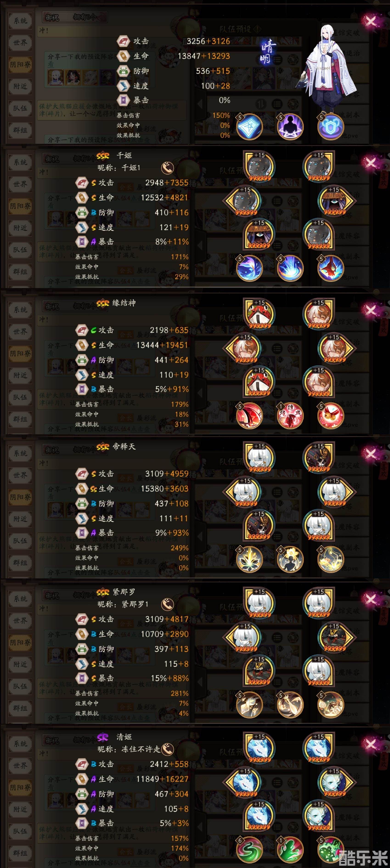Tap the phone icon beside nickname 紧那罗1
Viewport: 390px width, 868px height.
tap(167, 604)
